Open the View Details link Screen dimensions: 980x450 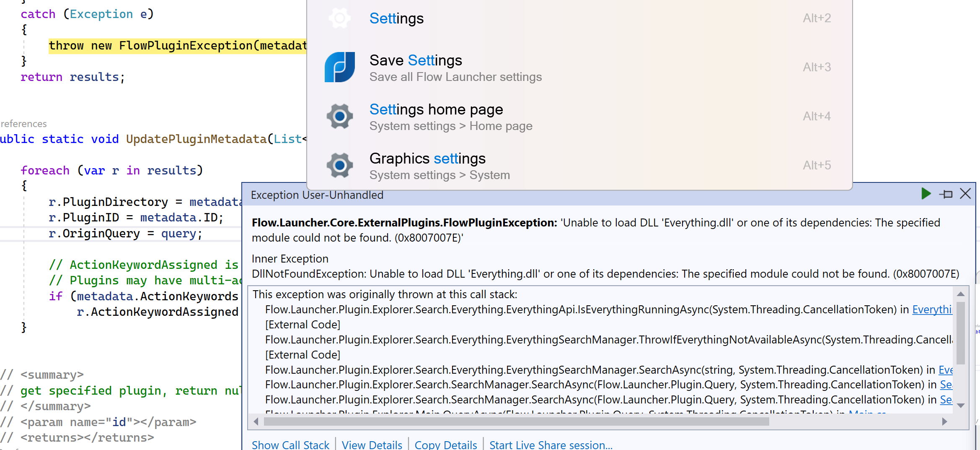pyautogui.click(x=372, y=445)
